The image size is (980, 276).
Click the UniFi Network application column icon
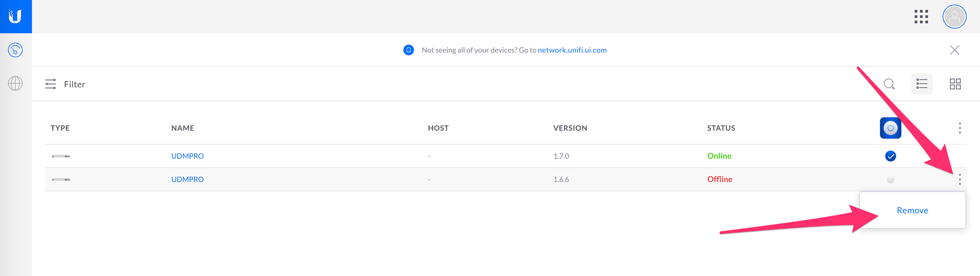point(890,128)
